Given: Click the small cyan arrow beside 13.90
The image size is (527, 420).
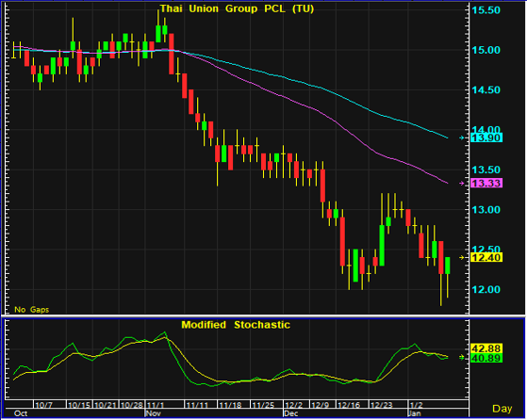Looking at the screenshot, I should click(462, 137).
